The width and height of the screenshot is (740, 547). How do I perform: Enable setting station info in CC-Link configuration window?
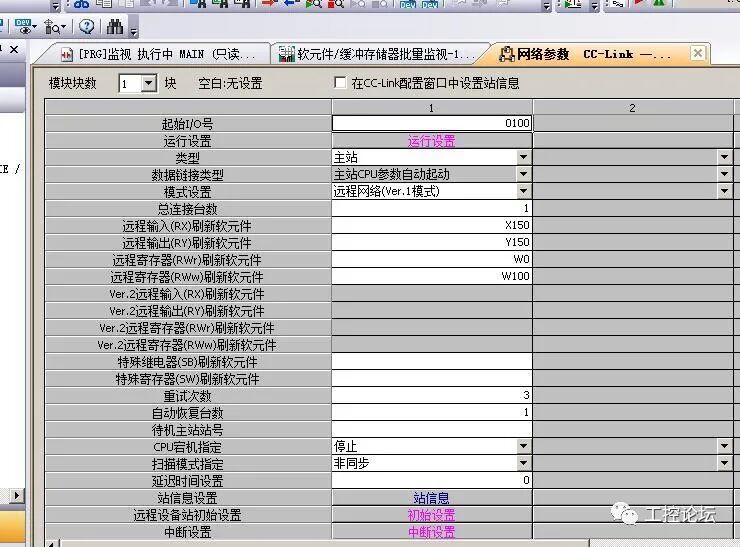pyautogui.click(x=339, y=83)
